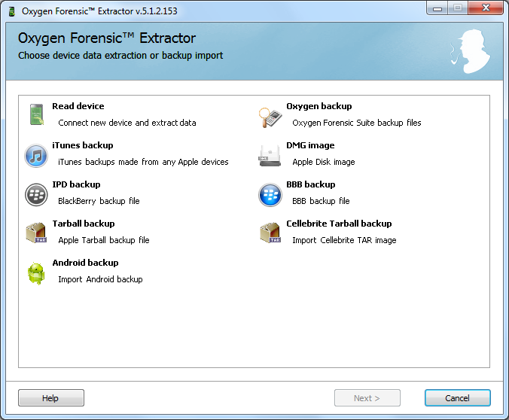The image size is (509, 420).
Task: Select the "IPD backup" heading
Action: click(x=76, y=184)
